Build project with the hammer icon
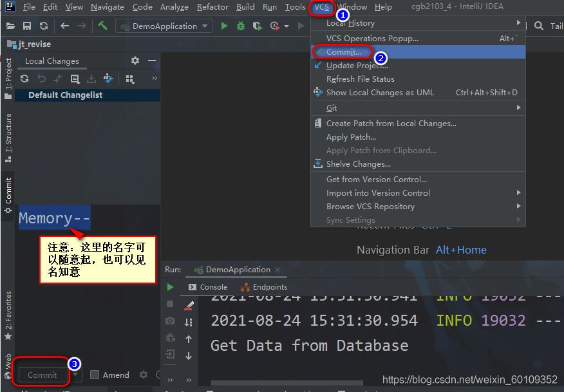564x392 pixels. click(x=103, y=26)
